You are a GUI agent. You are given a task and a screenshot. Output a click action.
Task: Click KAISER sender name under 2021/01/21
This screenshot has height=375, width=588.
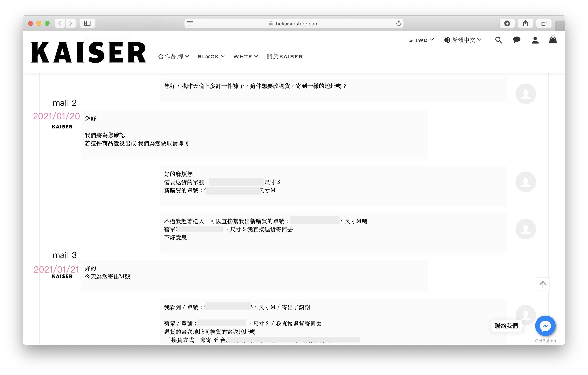(x=62, y=276)
